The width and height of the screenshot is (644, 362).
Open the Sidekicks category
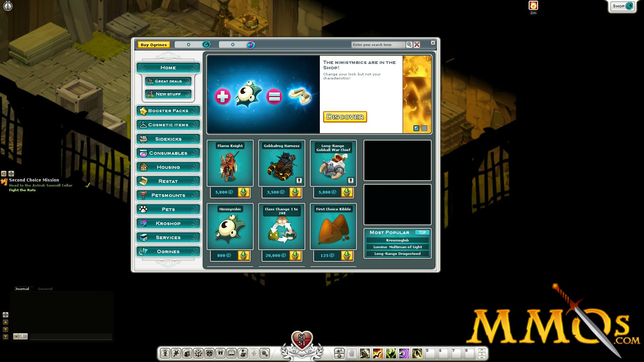coord(168,139)
